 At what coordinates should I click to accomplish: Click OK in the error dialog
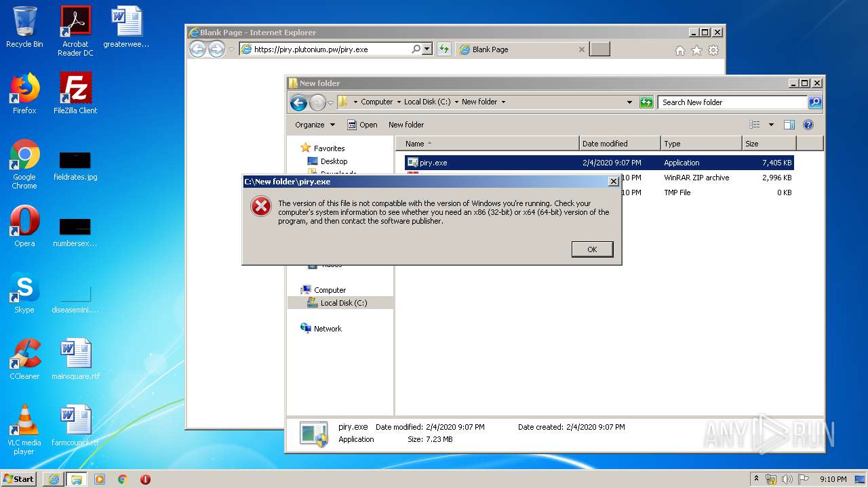[x=592, y=249]
